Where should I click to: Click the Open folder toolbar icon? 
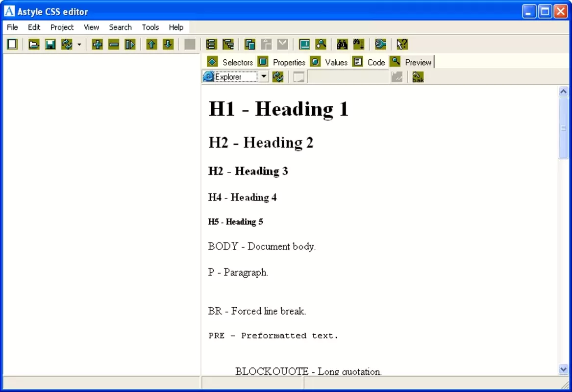(x=34, y=45)
